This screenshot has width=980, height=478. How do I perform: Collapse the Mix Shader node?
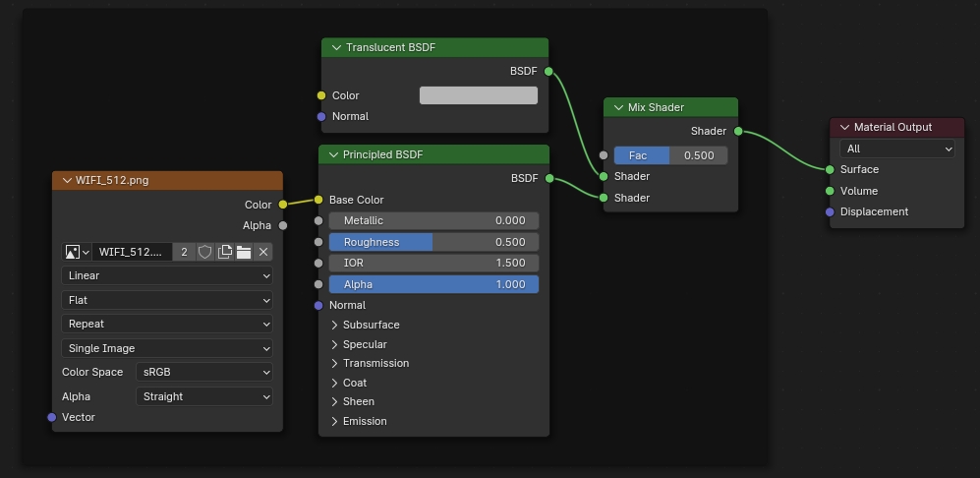pyautogui.click(x=619, y=107)
